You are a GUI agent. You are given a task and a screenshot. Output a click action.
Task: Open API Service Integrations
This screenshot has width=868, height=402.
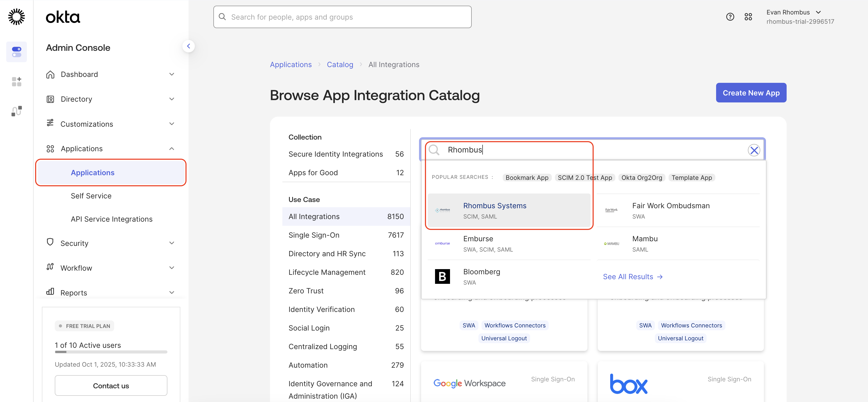point(112,219)
